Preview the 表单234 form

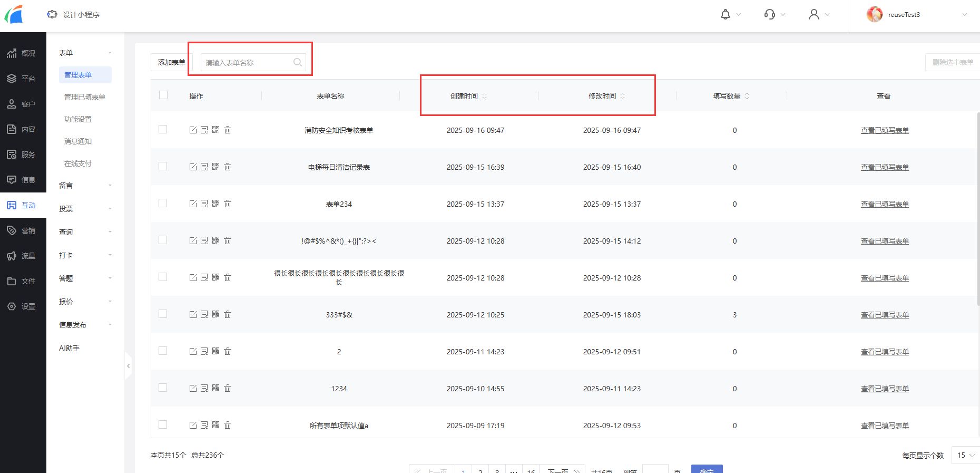(204, 204)
